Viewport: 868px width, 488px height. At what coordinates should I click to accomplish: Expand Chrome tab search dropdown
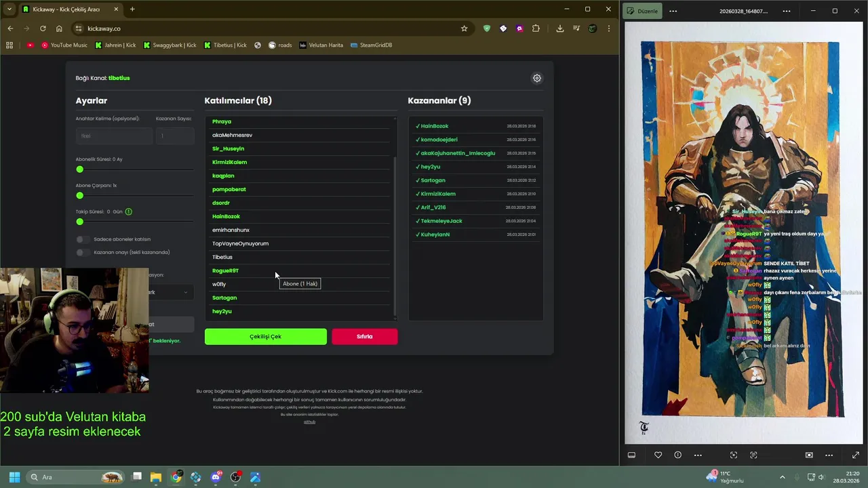point(9,9)
